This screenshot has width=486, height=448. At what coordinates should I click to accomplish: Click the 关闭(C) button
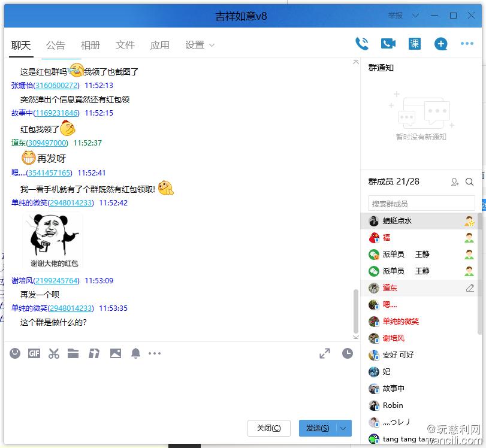[x=268, y=428]
